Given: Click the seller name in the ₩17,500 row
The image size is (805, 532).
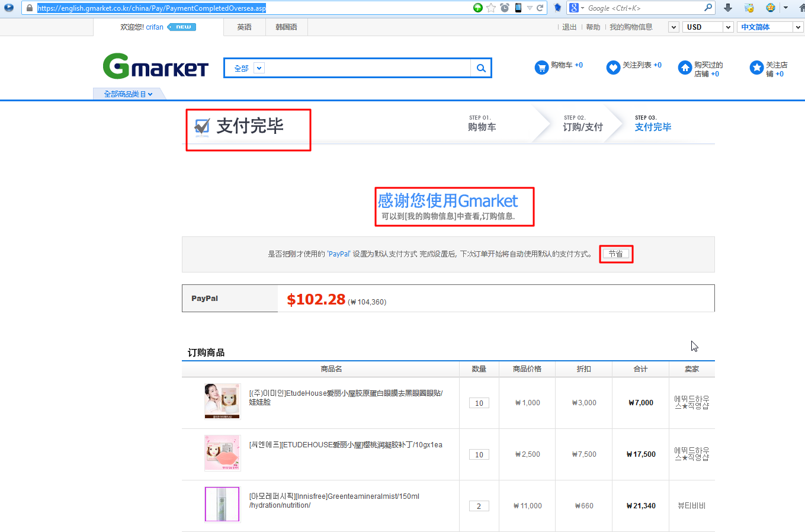Looking at the screenshot, I should [x=692, y=454].
